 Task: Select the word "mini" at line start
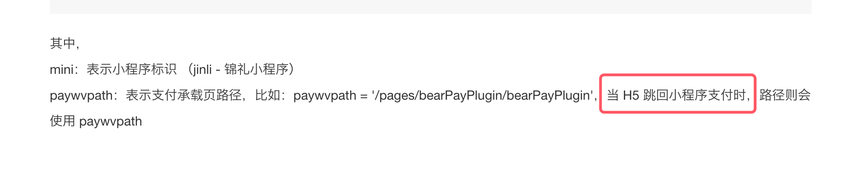click(x=62, y=69)
